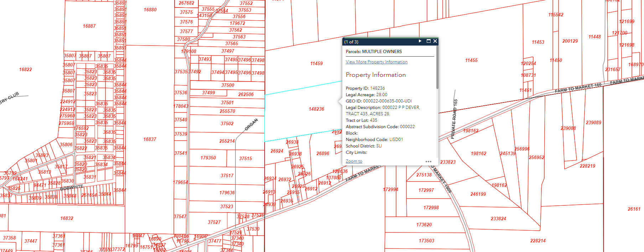Click parcel 173620 on the map
The height and width of the screenshot is (252, 644).
tap(424, 225)
